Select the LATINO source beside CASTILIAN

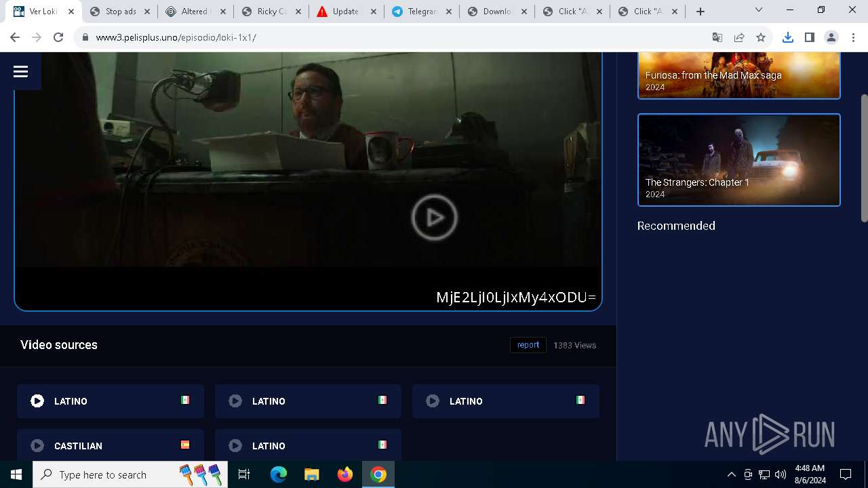click(x=308, y=445)
